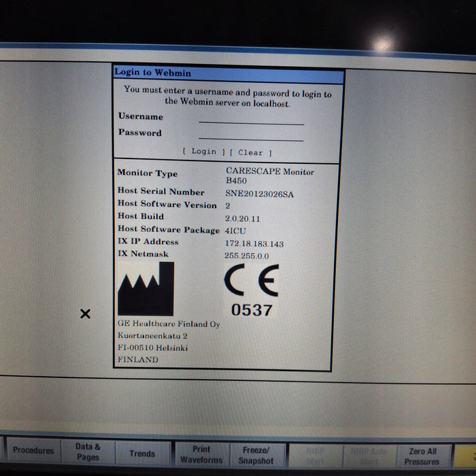This screenshot has height=476, width=476.
Task: Select Print Waveforms
Action: (x=201, y=454)
